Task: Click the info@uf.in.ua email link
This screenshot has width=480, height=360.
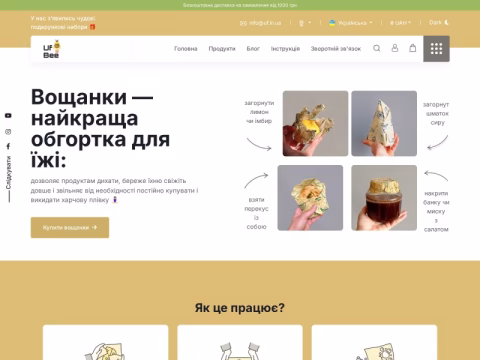Action: coord(265,23)
